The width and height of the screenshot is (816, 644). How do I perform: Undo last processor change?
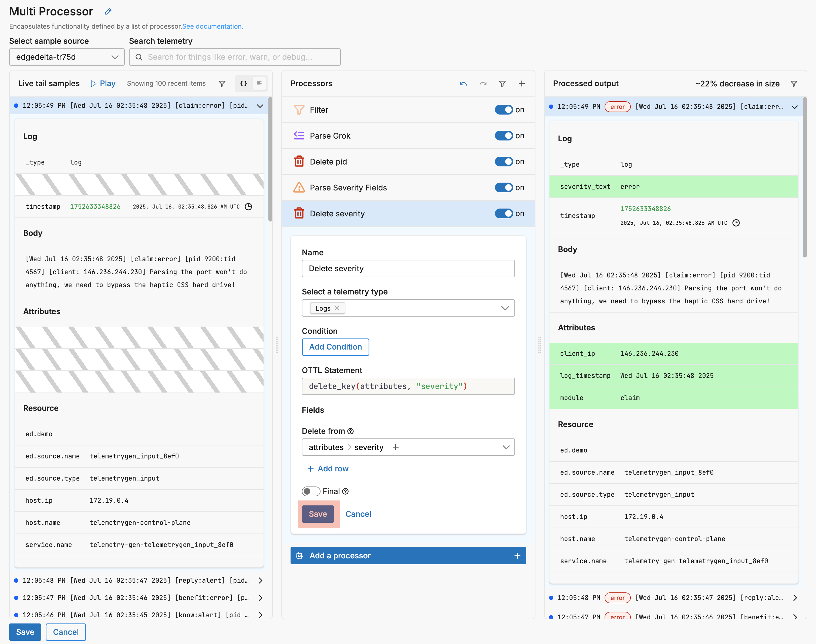coord(463,83)
